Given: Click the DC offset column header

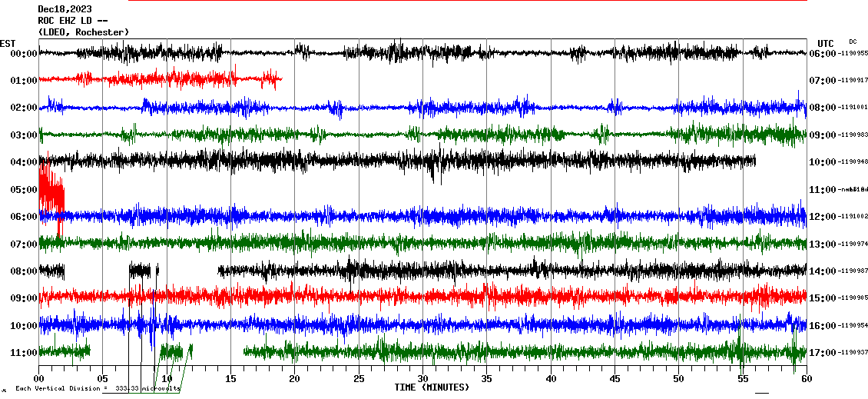Looking at the screenshot, I should tap(853, 42).
